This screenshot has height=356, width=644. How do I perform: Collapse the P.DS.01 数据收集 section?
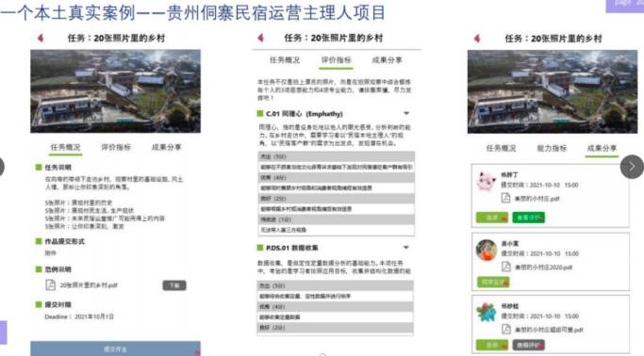point(405,248)
